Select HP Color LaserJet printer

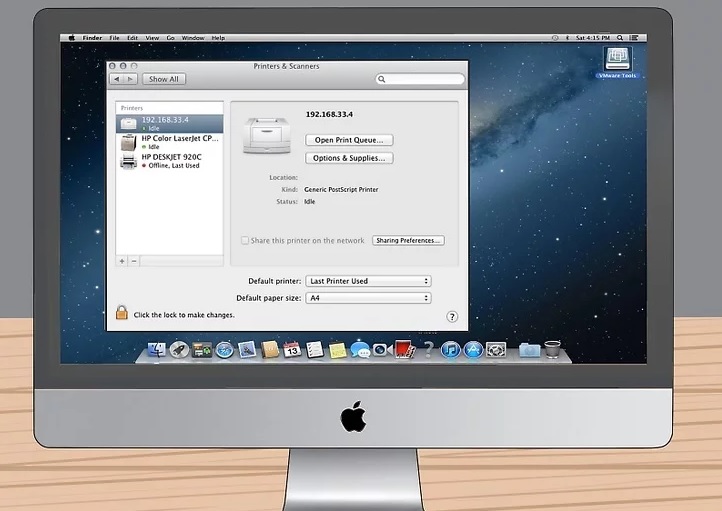[x=169, y=142]
